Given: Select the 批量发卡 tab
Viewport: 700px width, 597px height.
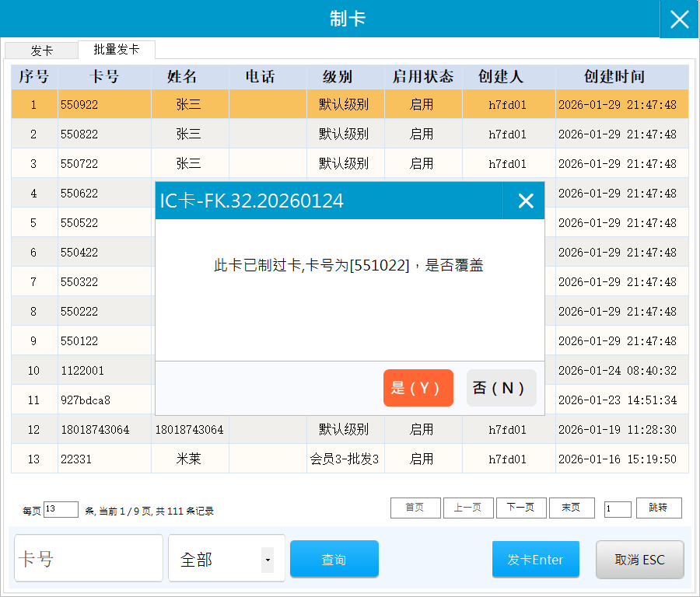Looking at the screenshot, I should [117, 50].
